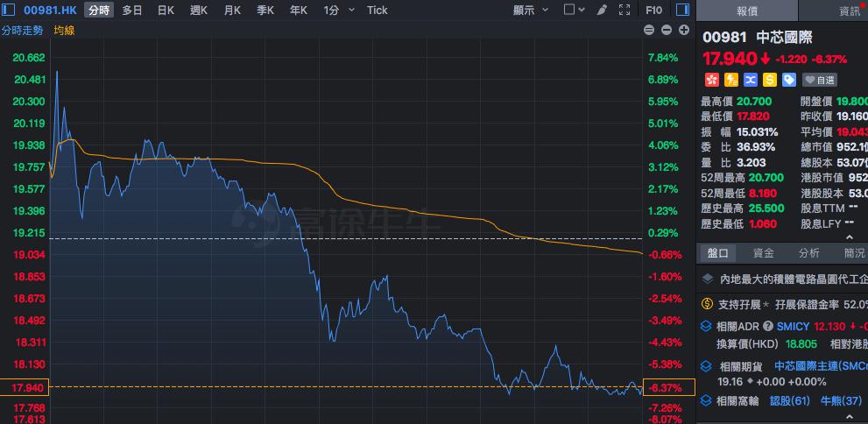Screen dimensions: 868x424
Task: Click the yellow dollar sign icon
Action: click(x=770, y=80)
